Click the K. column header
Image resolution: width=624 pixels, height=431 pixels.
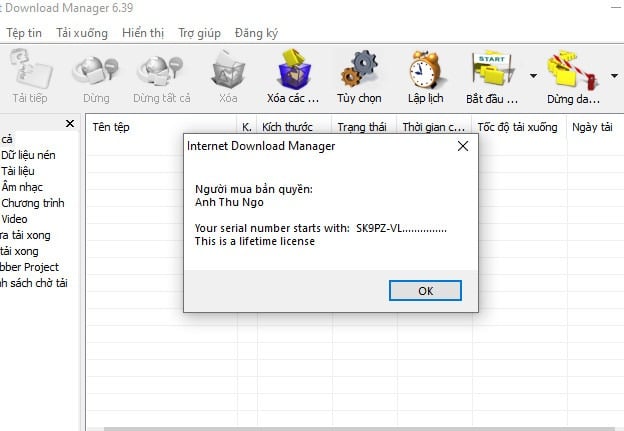click(247, 127)
